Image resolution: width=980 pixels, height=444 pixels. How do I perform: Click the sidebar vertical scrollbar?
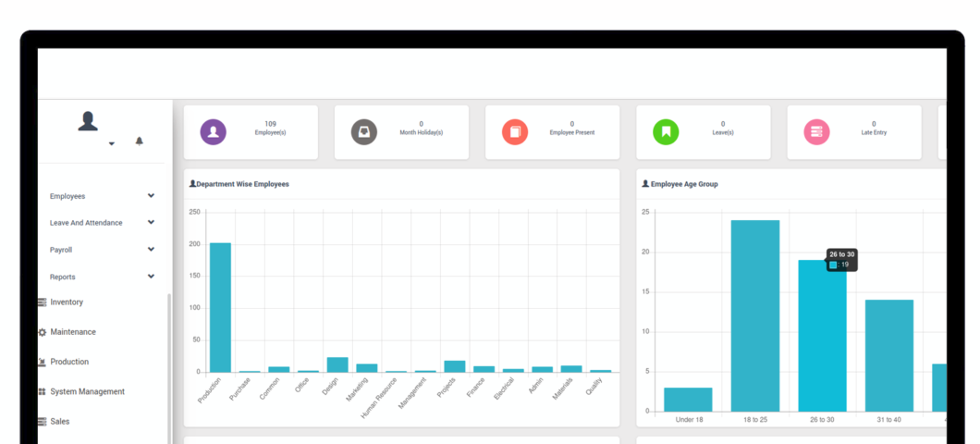click(x=169, y=369)
